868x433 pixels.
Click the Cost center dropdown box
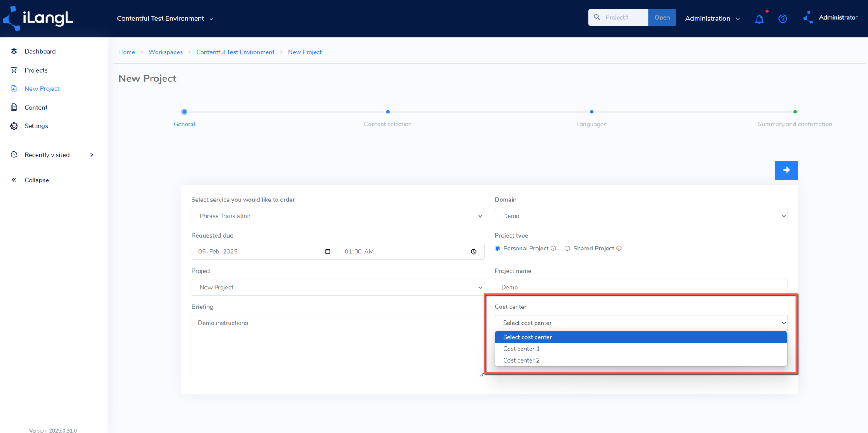641,323
